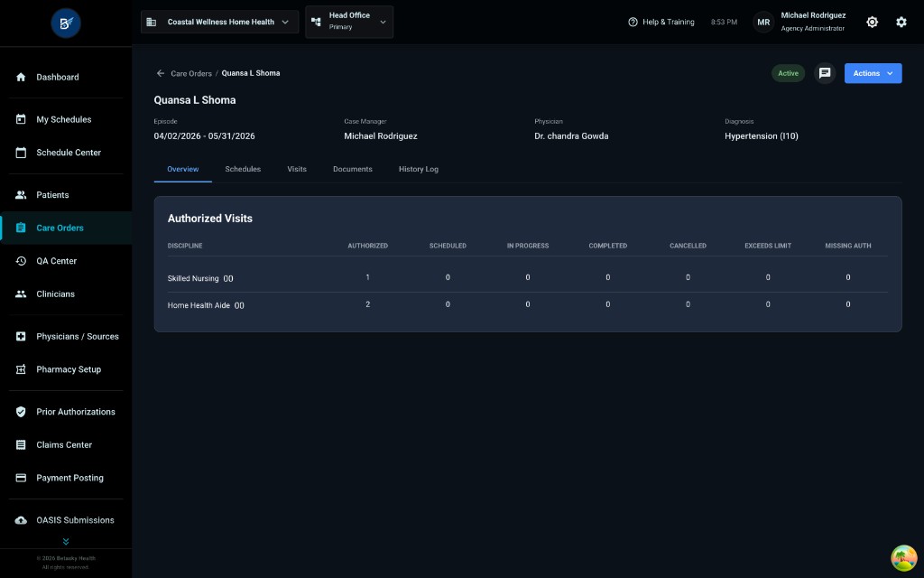Click the Help & Training question icon
924x578 pixels.
tap(633, 23)
